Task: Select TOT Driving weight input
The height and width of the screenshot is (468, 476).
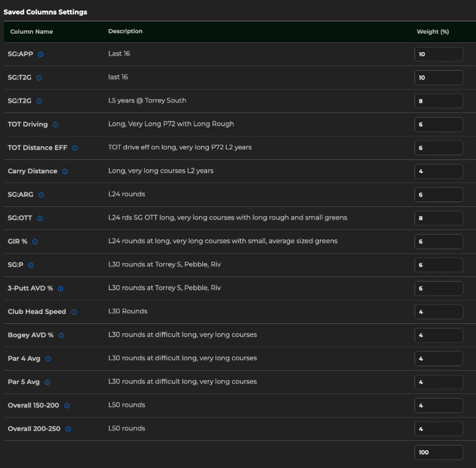Action: coord(439,124)
